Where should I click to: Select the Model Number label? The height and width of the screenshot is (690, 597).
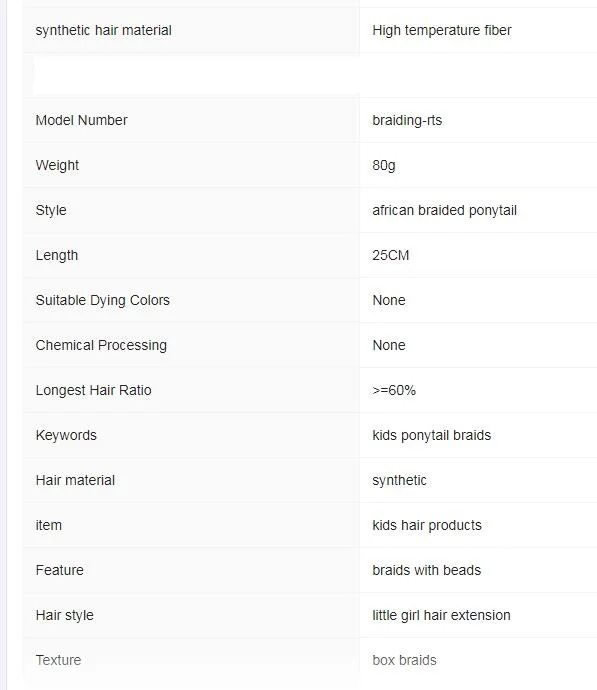pos(81,120)
